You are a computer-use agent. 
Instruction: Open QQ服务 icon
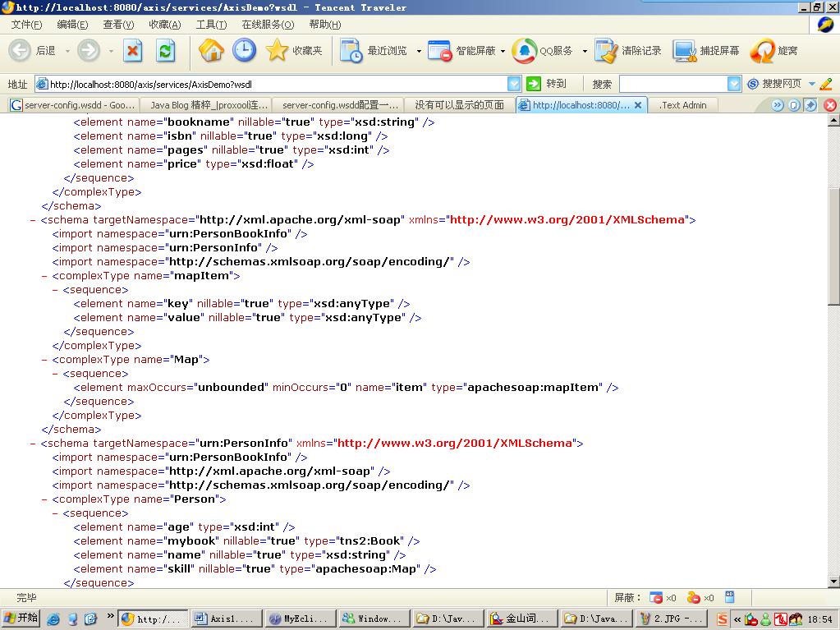[525, 51]
